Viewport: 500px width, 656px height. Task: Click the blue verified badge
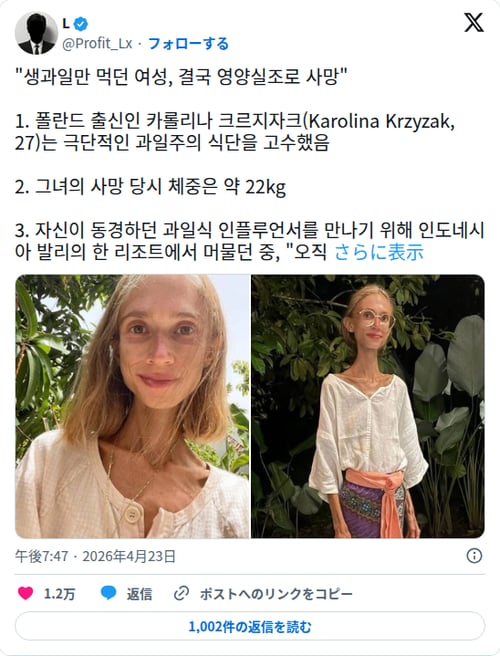(x=81, y=24)
